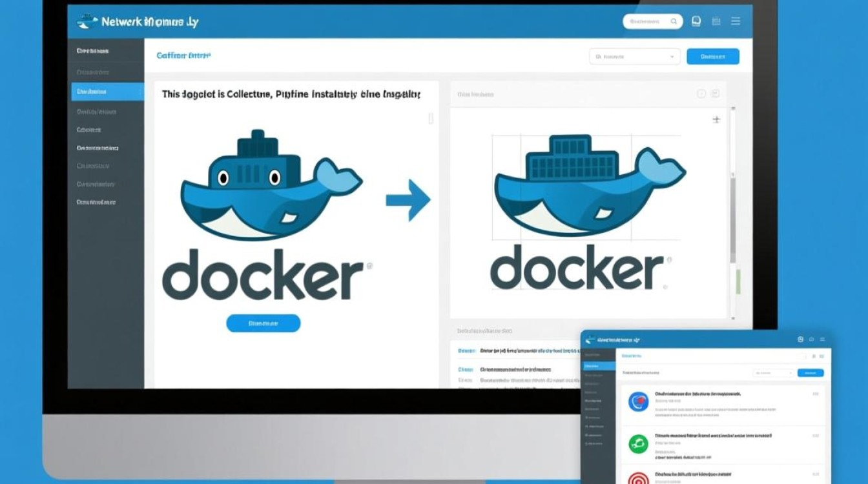Click the blue circular icon in small window list

click(x=638, y=401)
